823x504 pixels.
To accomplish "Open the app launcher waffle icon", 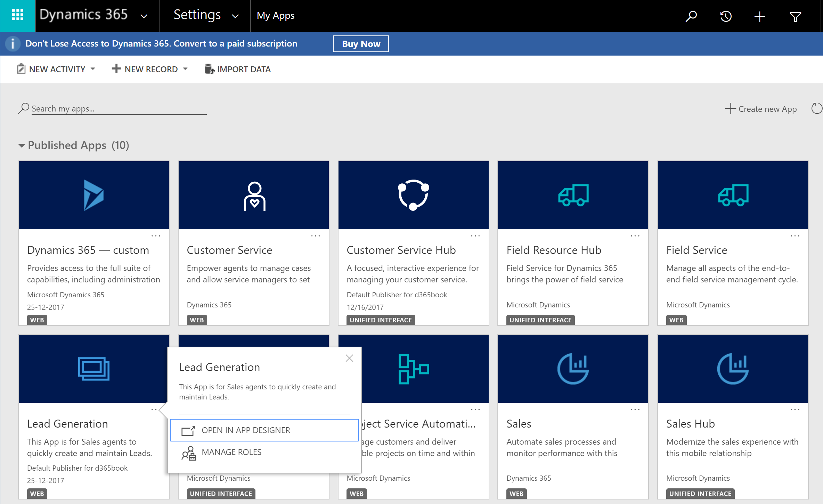I will [x=17, y=15].
